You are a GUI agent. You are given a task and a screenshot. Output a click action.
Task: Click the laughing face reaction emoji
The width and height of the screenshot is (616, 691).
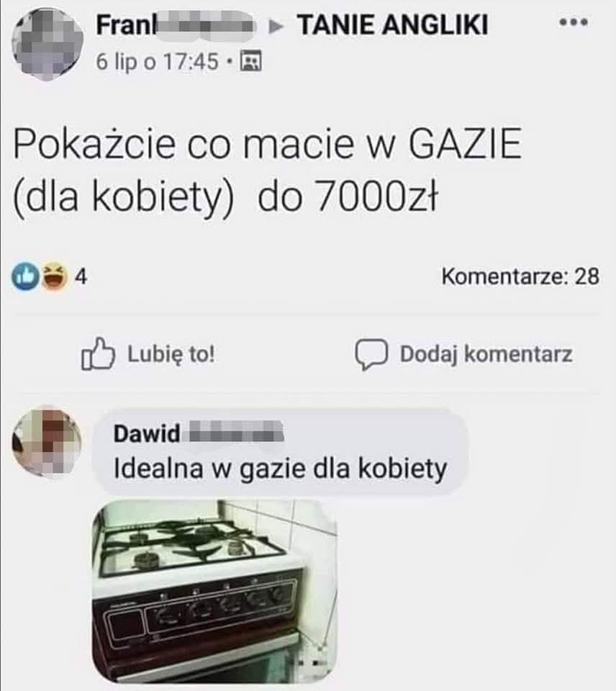(54, 276)
